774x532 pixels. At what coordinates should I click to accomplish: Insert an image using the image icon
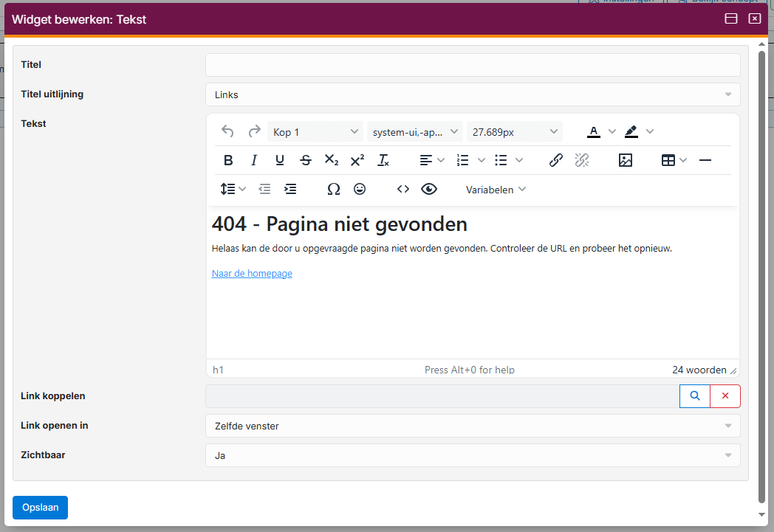pyautogui.click(x=626, y=160)
